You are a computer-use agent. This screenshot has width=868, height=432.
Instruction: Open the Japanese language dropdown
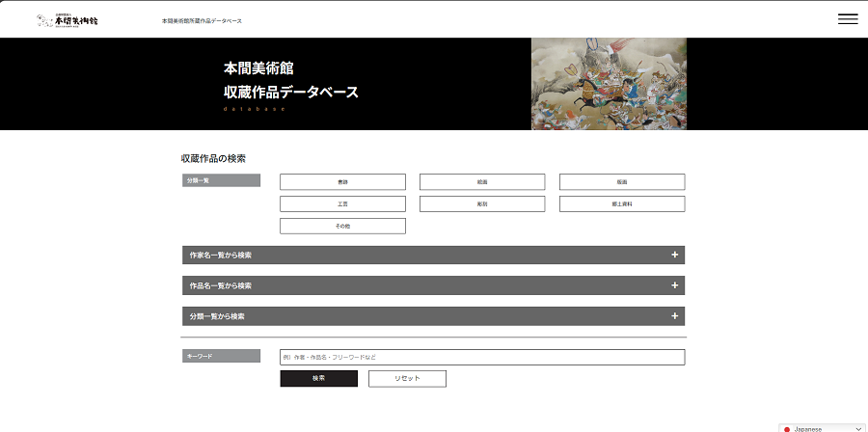(824, 429)
